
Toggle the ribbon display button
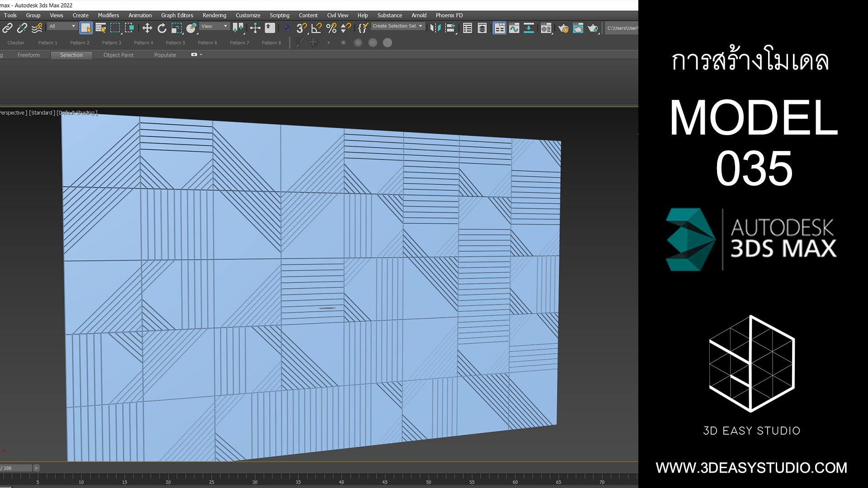tap(499, 28)
